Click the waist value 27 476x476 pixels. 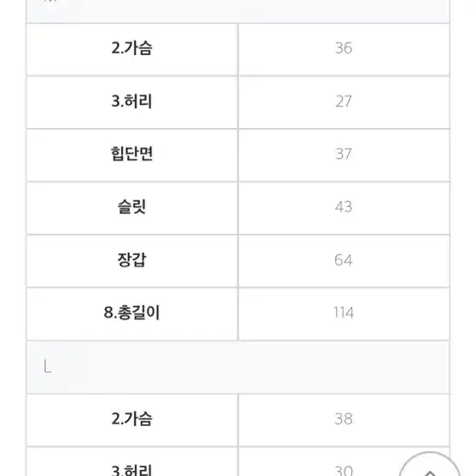tap(344, 101)
